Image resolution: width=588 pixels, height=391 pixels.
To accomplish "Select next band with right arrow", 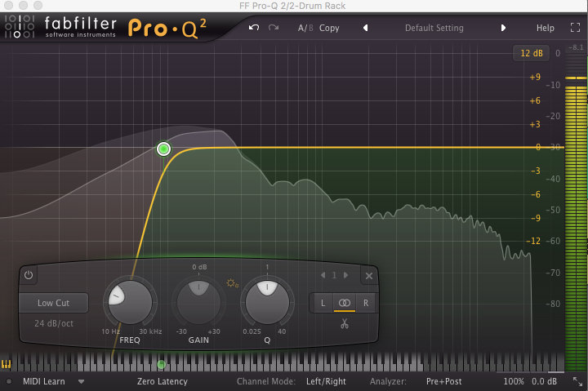I will 345,275.
